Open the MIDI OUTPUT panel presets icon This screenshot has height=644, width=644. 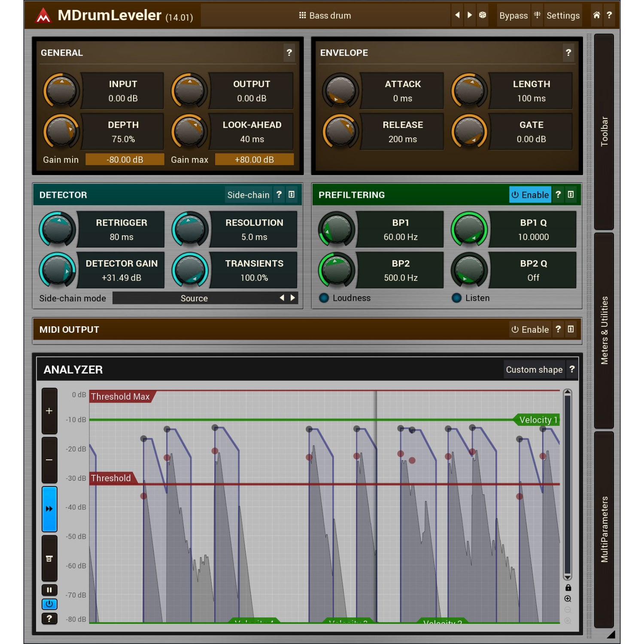[571, 329]
